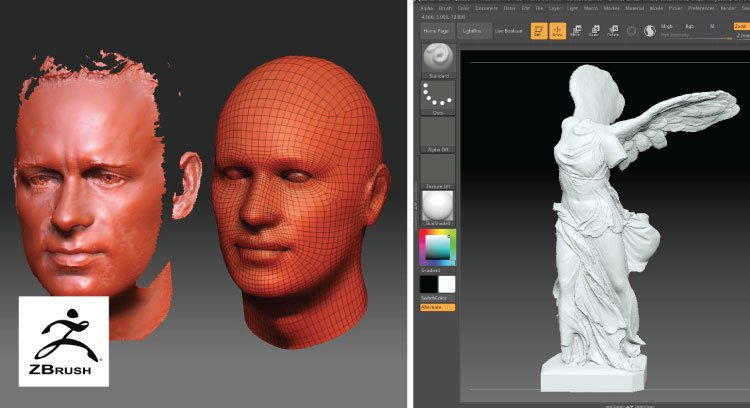Enable Rgb painting mode

coord(689,27)
